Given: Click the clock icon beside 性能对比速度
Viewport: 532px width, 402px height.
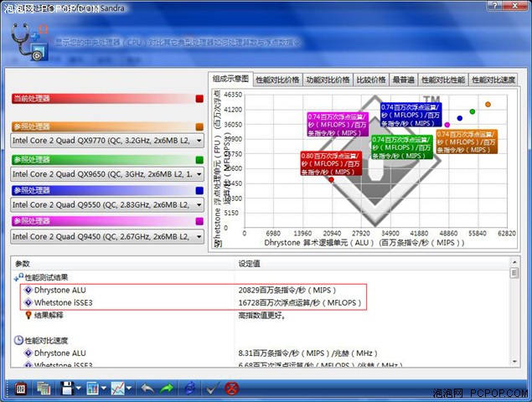Looking at the screenshot, I should [x=18, y=340].
